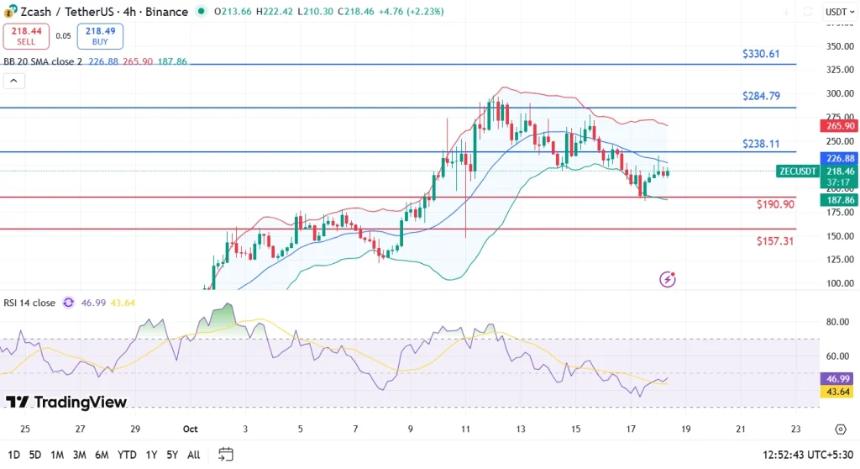Open the go-to-date calendar icon

click(226, 454)
